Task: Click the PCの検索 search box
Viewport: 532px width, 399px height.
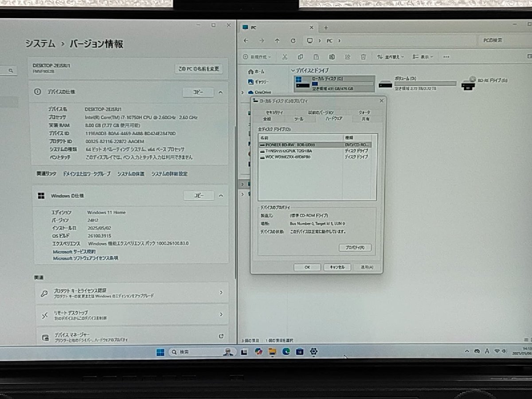Action: (505, 40)
